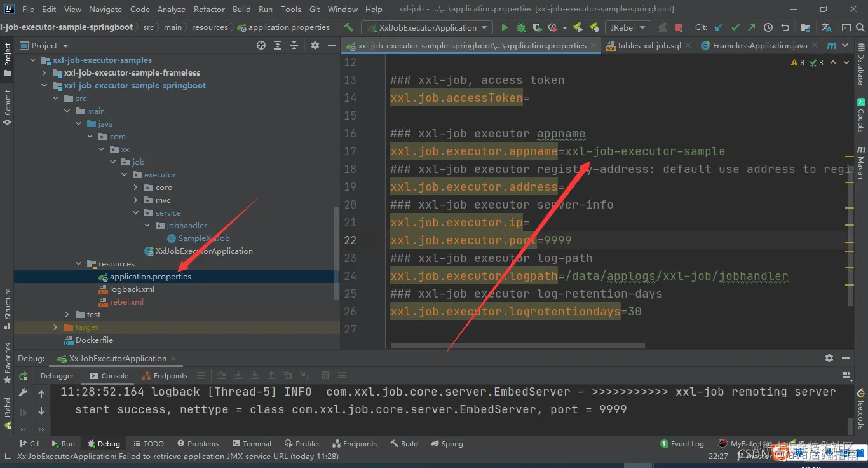
Task: Expand the core package
Action: coord(136,188)
